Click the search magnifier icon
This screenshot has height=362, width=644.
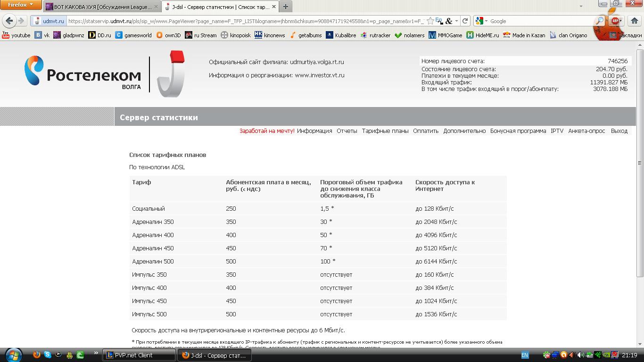click(x=599, y=21)
